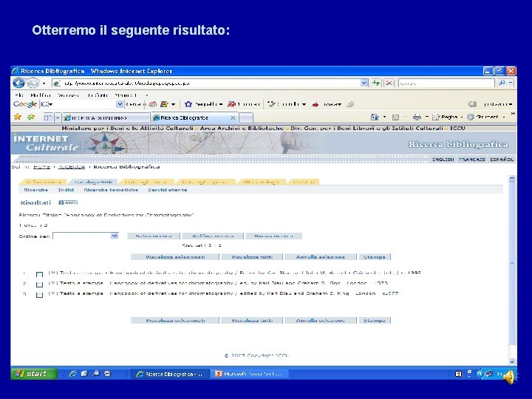Click the Strumenti gear icon in command bar
Viewport: 532px width, 399px height.
tap(470, 117)
